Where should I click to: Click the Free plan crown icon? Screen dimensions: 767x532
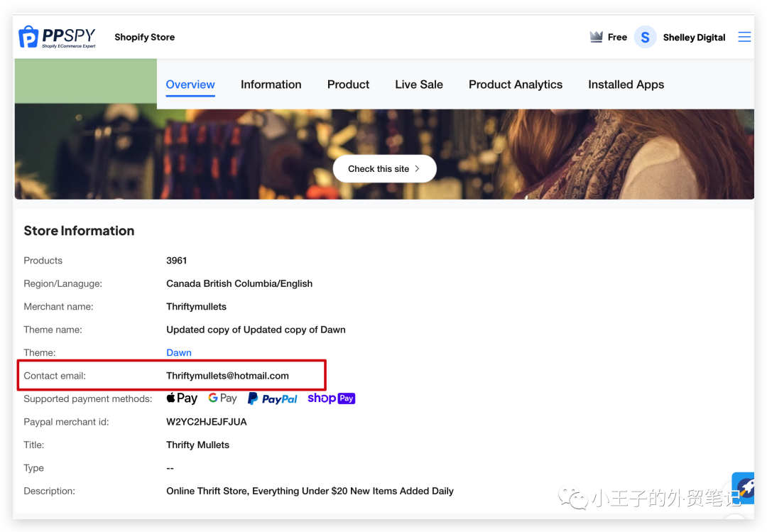(x=596, y=37)
